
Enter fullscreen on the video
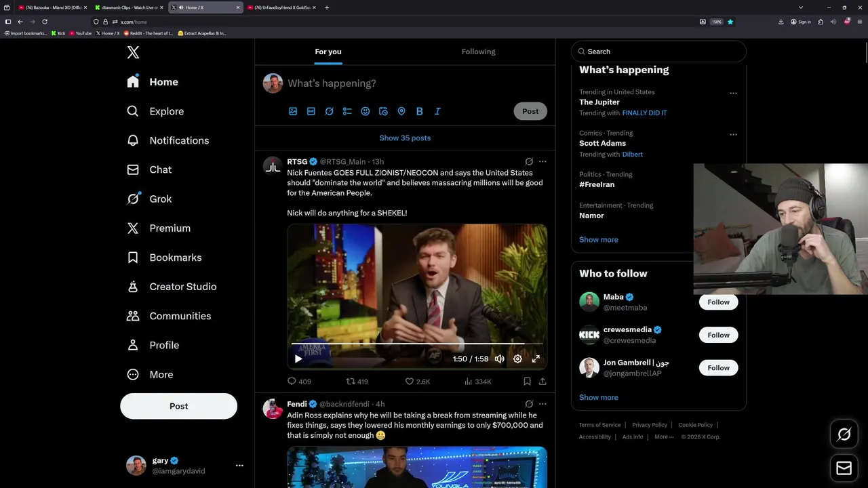(x=536, y=359)
